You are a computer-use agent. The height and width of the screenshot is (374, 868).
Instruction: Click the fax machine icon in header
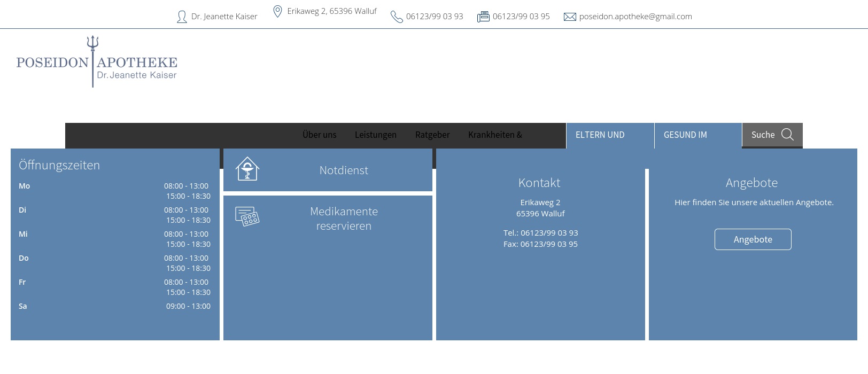tap(483, 17)
